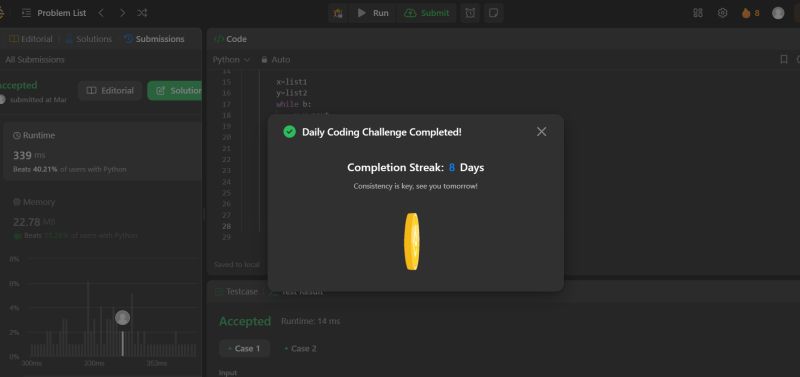
Task: Go to previous problem arrow
Action: 101,13
